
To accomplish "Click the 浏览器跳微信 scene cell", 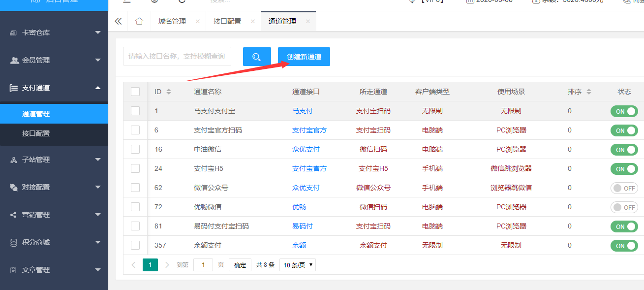I will pyautogui.click(x=511, y=188).
